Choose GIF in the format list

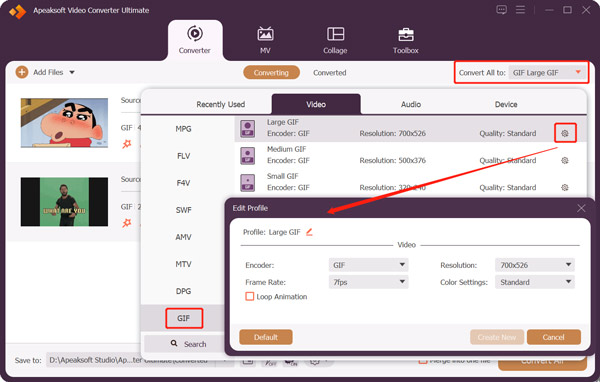(x=184, y=318)
